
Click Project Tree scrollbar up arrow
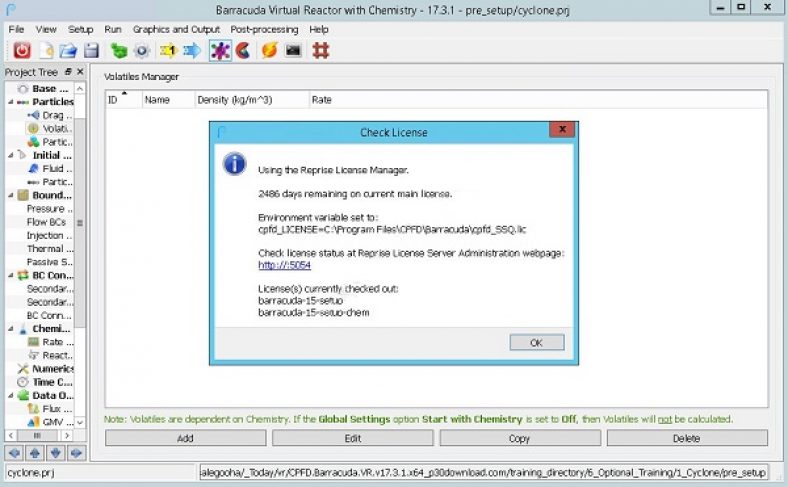[80, 88]
